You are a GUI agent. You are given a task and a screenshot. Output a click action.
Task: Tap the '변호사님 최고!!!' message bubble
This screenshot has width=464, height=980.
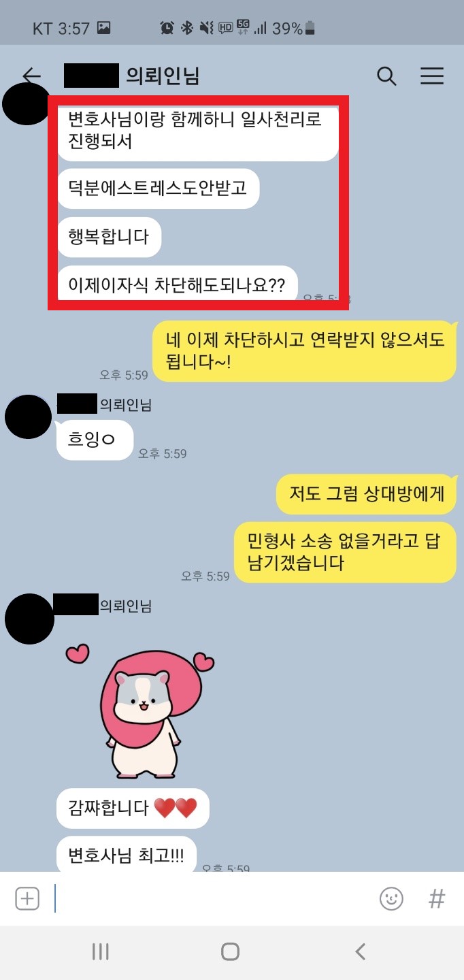pos(127,853)
